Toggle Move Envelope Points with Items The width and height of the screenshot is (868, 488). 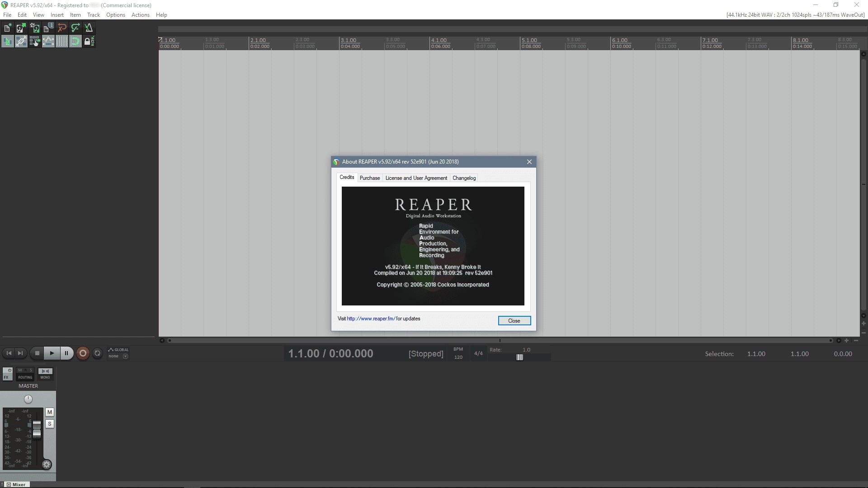click(48, 42)
